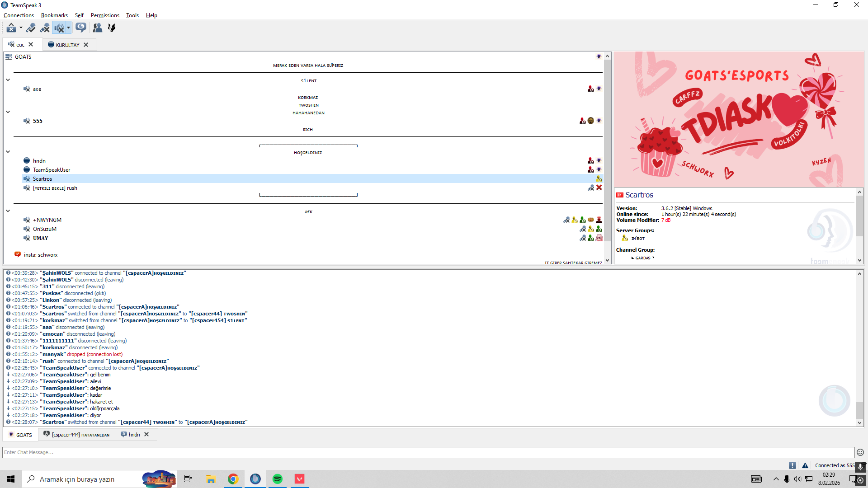The height and width of the screenshot is (488, 868).
Task: Toggle the mute speakers toolbar button
Action: [59, 28]
